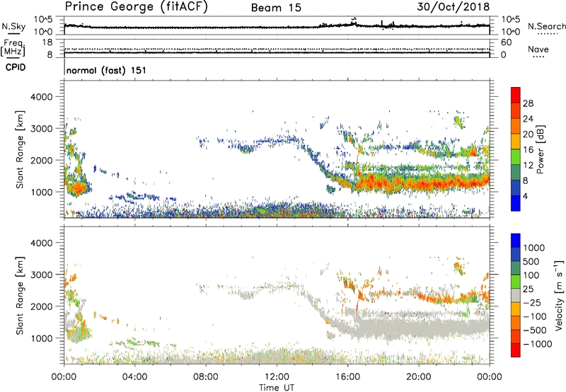Click the "10^5" label left of noise panel

click(x=43, y=19)
